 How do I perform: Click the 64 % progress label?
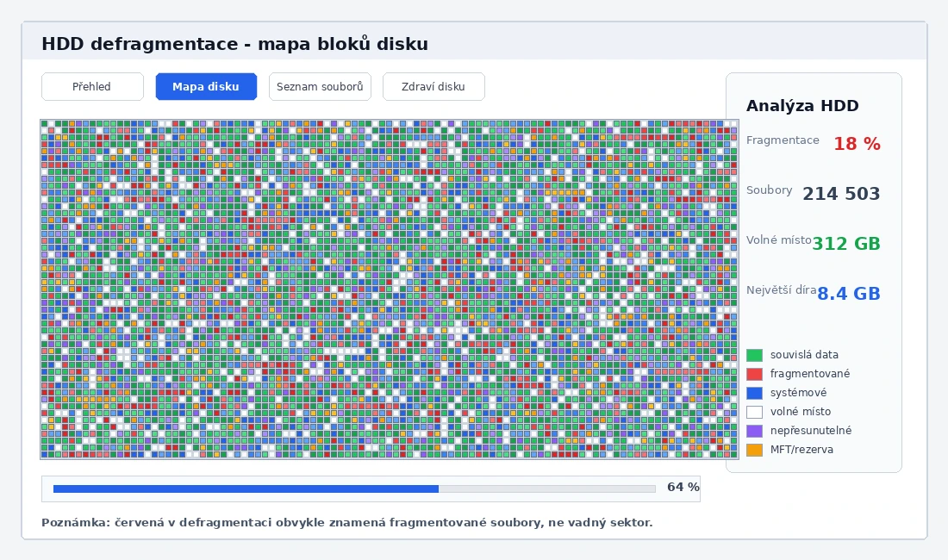(683, 487)
